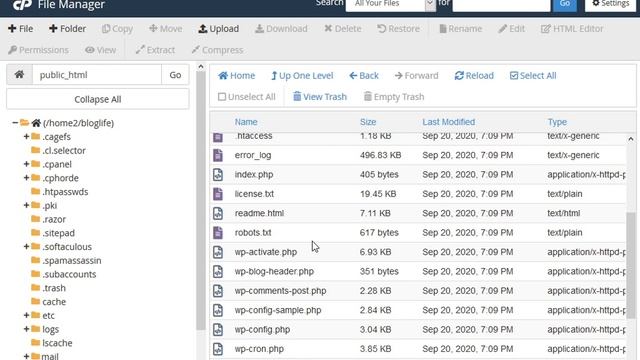Click the Compress toolbar button
This screenshot has height=360, width=640.
click(x=217, y=50)
